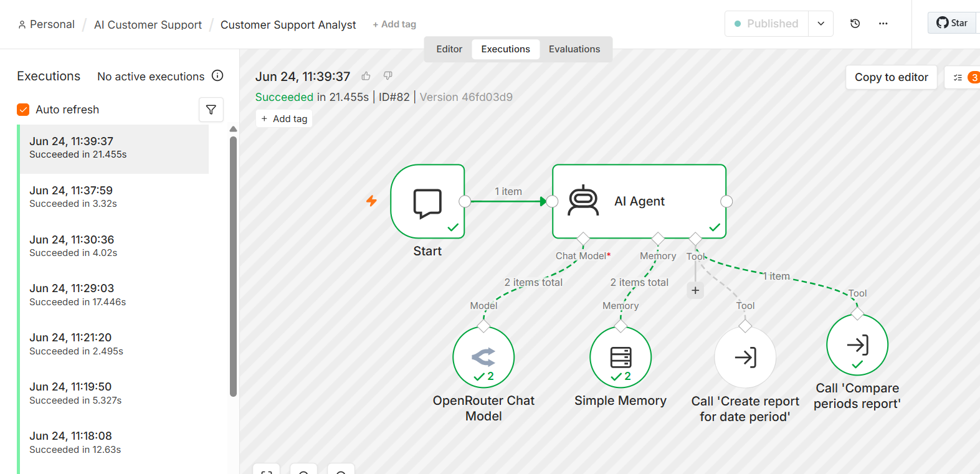Open execution Jun 24, 11:30:36
The width and height of the screenshot is (980, 474).
114,246
